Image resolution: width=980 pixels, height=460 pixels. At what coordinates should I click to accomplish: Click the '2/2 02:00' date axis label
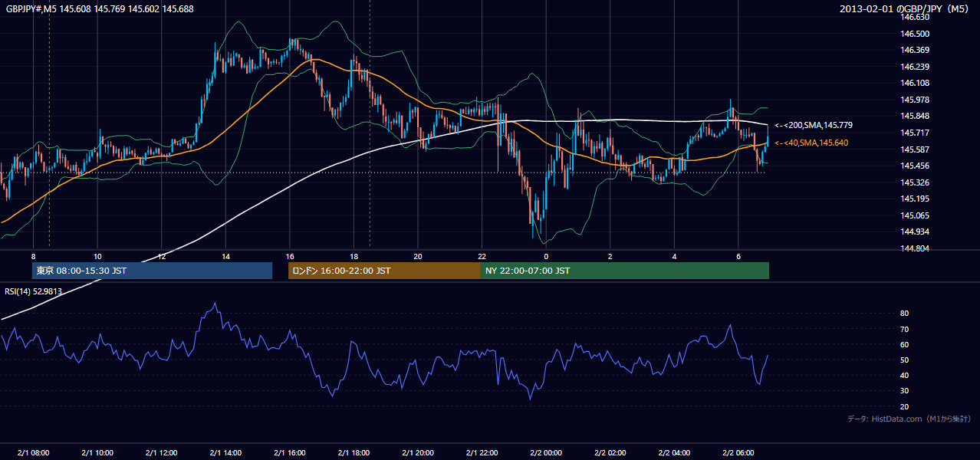click(x=610, y=453)
